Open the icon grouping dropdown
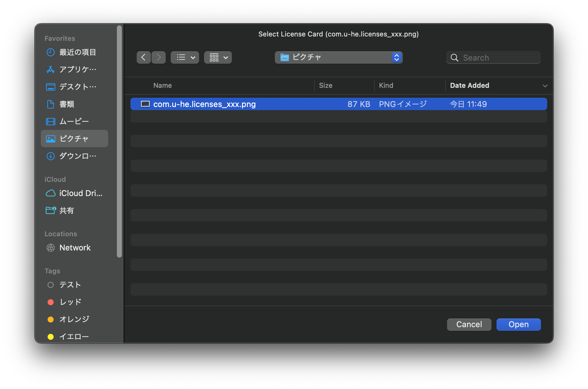The image size is (588, 389). point(218,58)
